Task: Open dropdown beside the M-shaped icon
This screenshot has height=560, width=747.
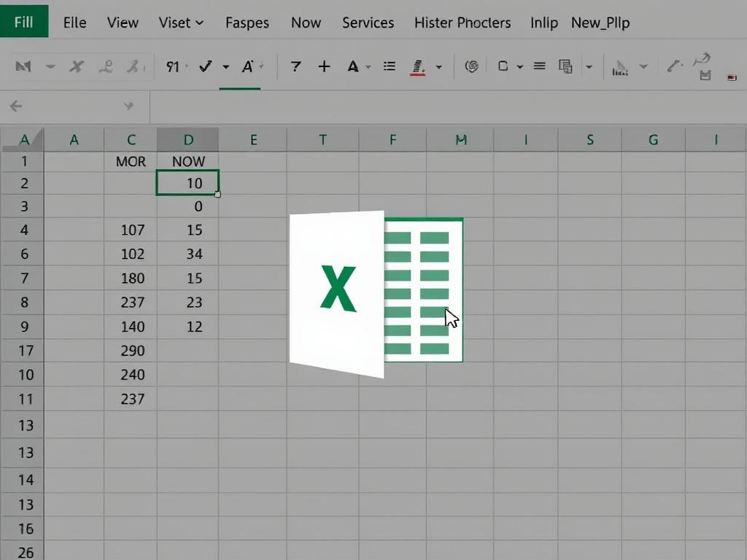Action: click(x=50, y=66)
